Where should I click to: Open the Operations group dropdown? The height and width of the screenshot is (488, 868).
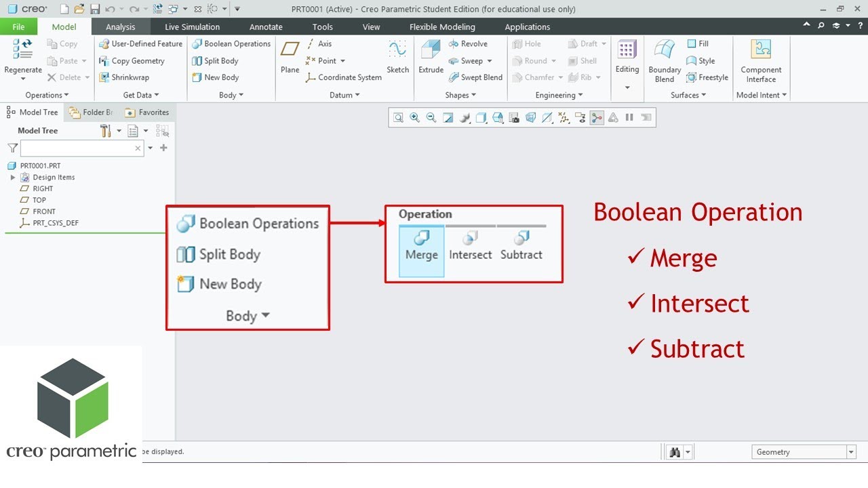(47, 96)
